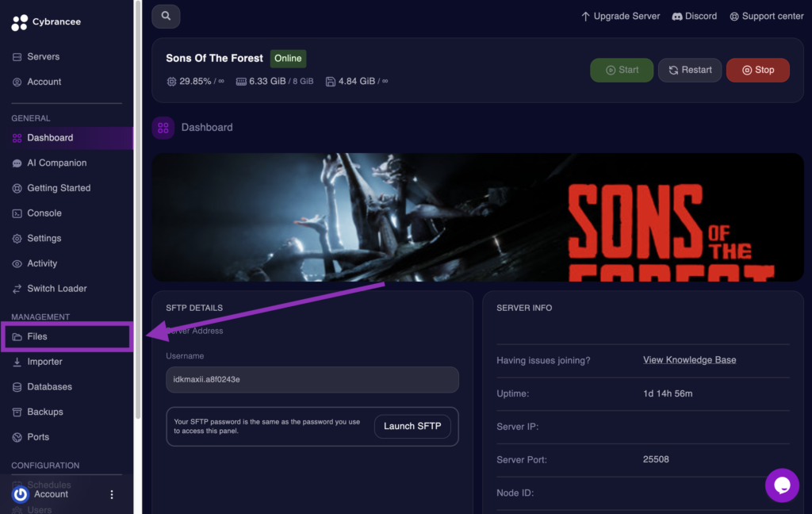Click the Upgrade Server link
The width and height of the screenshot is (812, 514).
620,16
